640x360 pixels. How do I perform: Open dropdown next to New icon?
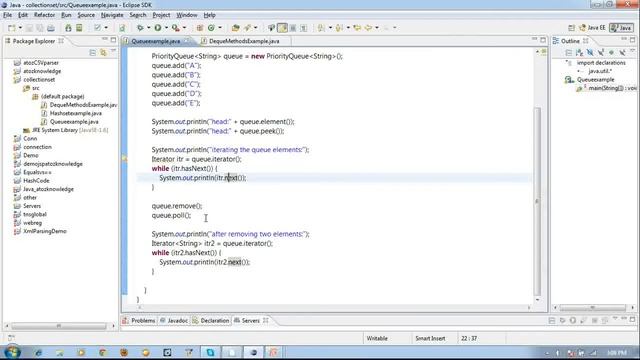[x=20, y=28]
